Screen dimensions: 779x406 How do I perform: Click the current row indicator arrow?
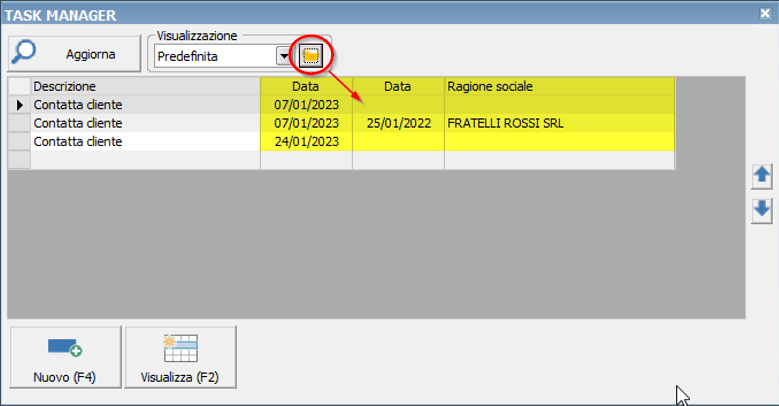[19, 105]
